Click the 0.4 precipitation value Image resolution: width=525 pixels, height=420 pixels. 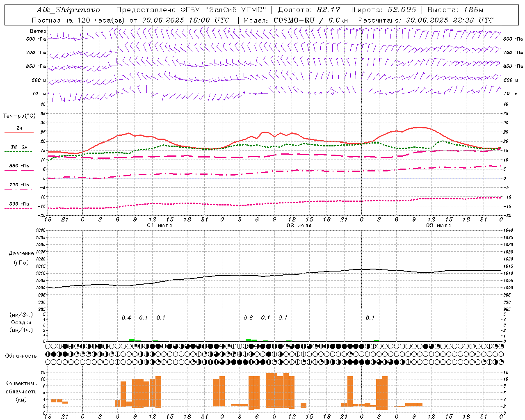click(126, 317)
